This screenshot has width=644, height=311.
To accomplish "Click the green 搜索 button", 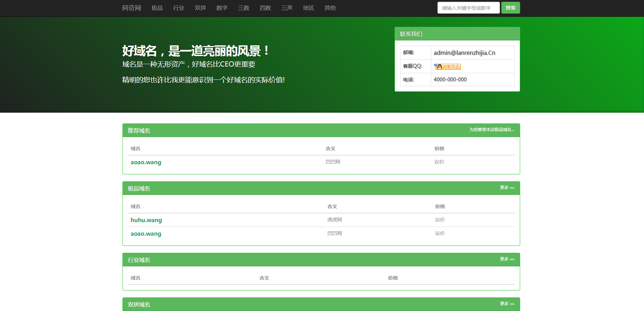I will 510,8.
